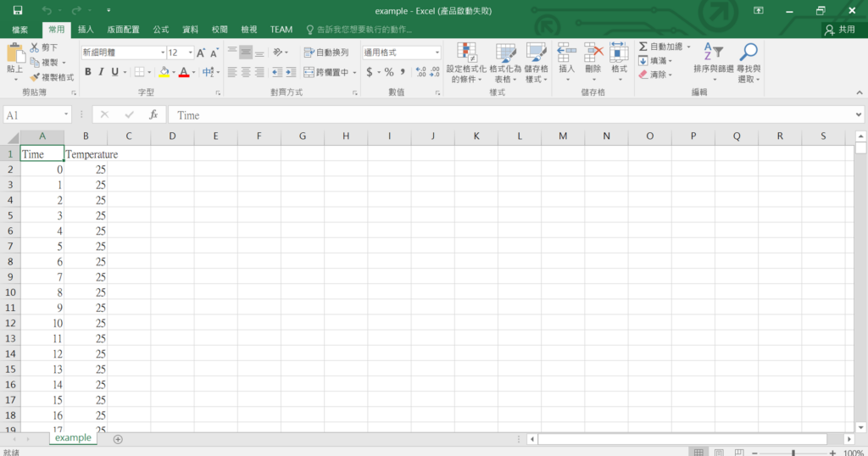
Task: Toggle Bold formatting
Action: (86, 73)
